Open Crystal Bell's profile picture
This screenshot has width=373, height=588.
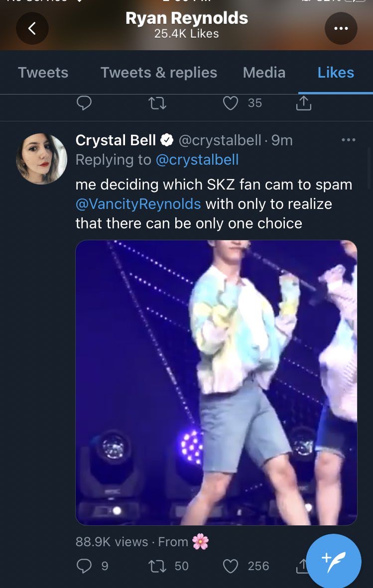(42, 159)
